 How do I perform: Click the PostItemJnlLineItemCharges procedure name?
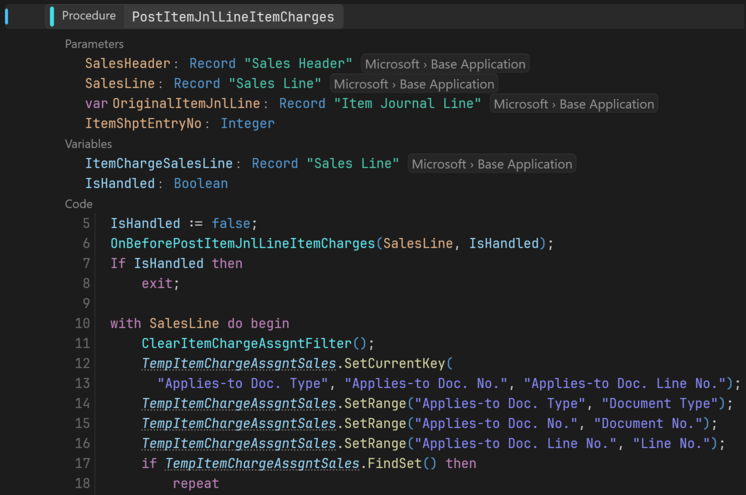(x=233, y=17)
